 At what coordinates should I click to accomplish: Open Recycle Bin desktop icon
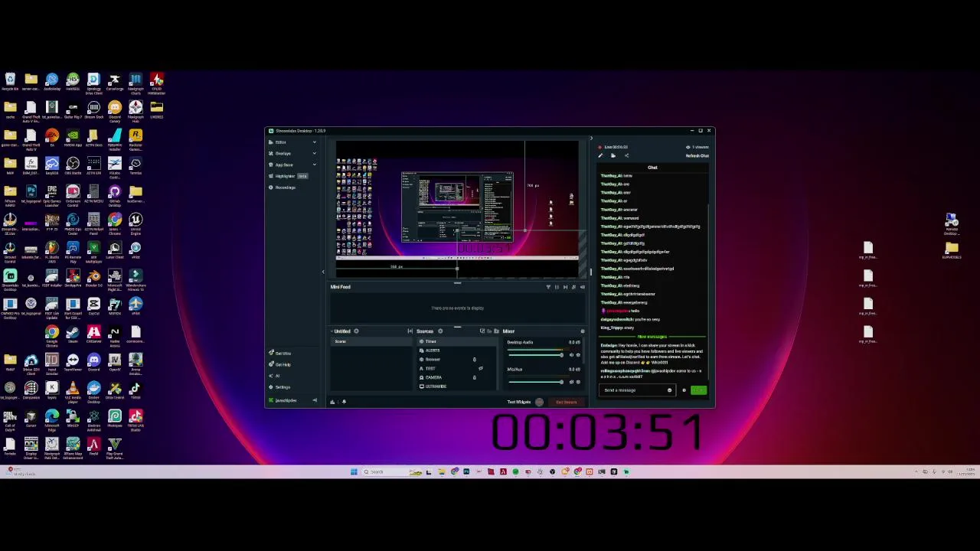click(10, 82)
